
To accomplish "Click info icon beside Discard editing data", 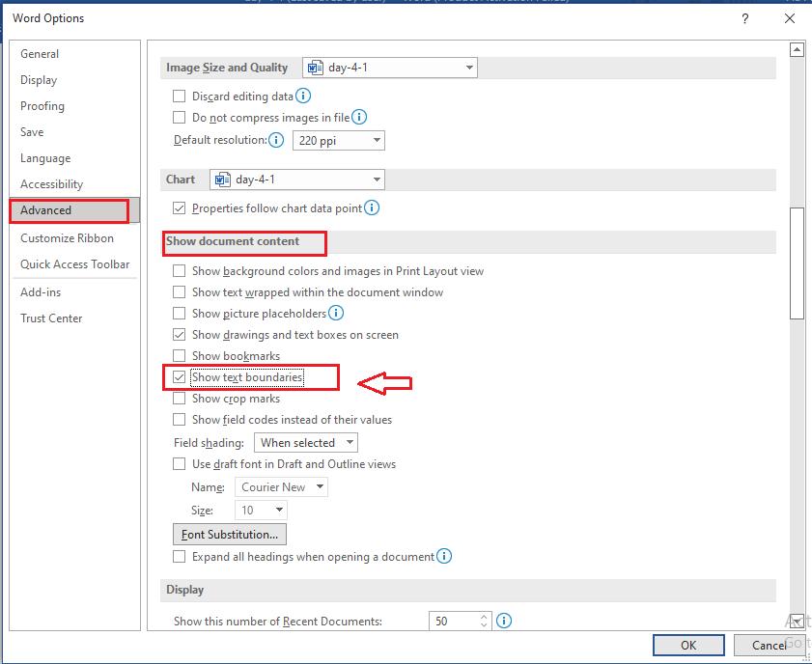I will pos(303,96).
